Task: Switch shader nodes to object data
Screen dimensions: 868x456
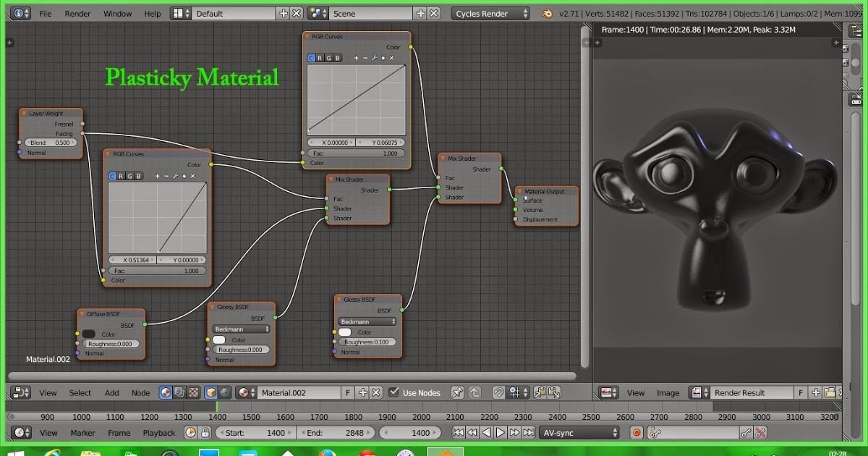Action: (211, 392)
